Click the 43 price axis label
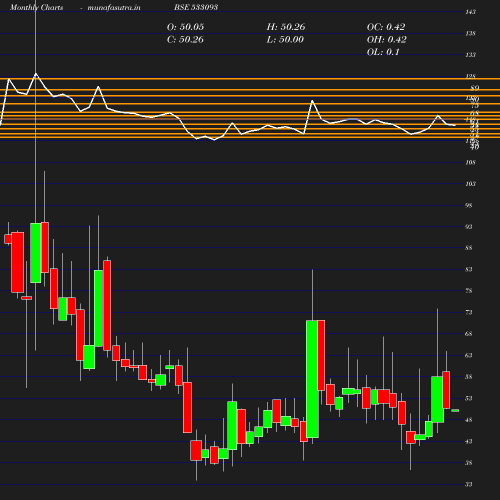 pos(469,441)
